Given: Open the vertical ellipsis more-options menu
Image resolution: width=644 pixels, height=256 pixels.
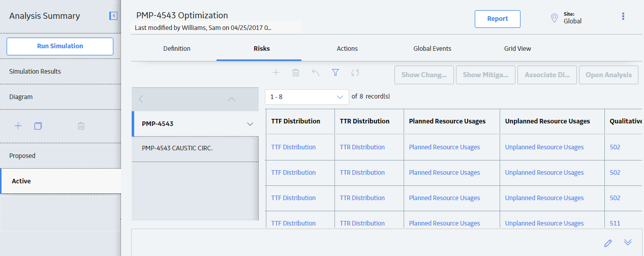Looking at the screenshot, I should (x=623, y=16).
